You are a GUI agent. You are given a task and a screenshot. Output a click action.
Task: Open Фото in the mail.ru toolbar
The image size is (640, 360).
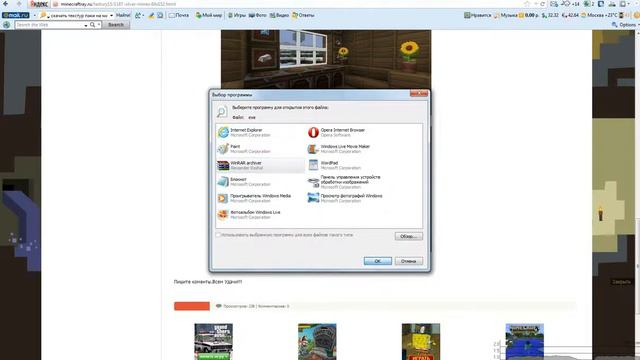tap(258, 15)
